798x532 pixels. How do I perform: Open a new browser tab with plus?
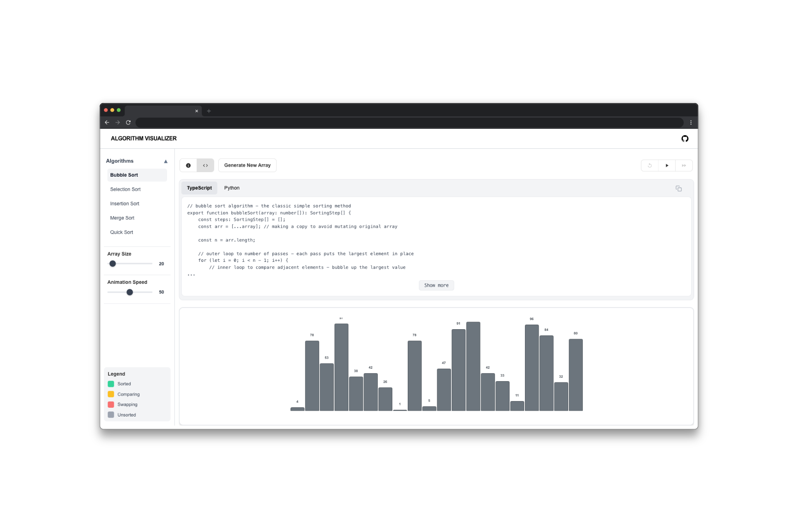209,111
